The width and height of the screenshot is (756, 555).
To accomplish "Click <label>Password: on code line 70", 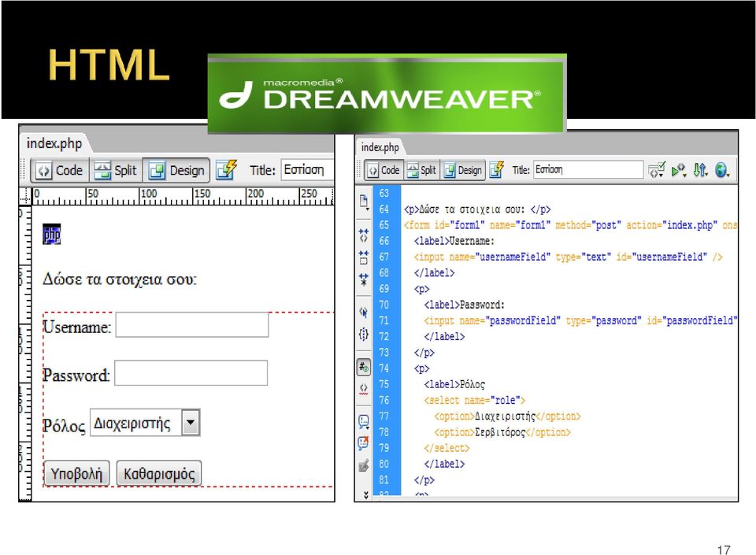I will pos(465,305).
